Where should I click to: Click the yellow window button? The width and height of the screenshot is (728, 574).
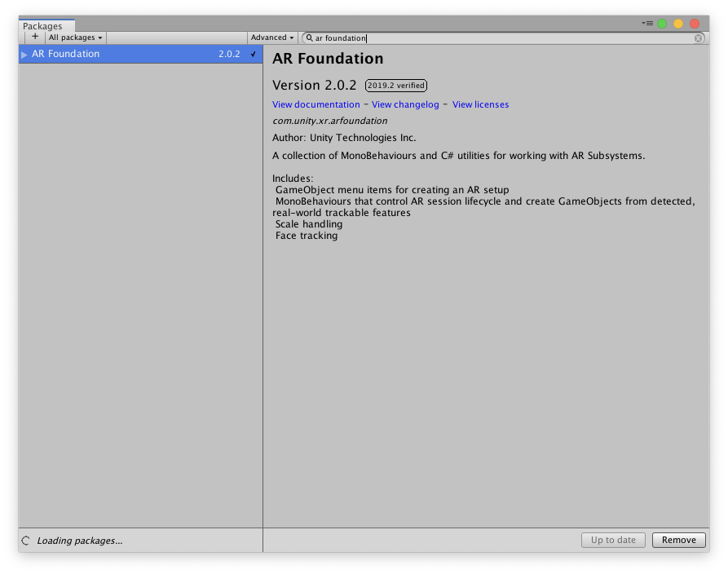click(678, 24)
